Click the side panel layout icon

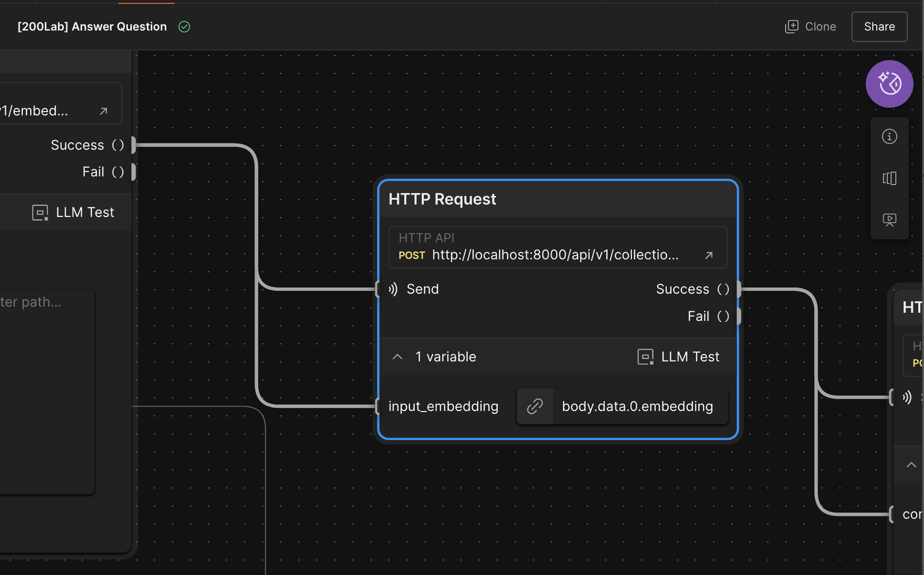click(889, 178)
